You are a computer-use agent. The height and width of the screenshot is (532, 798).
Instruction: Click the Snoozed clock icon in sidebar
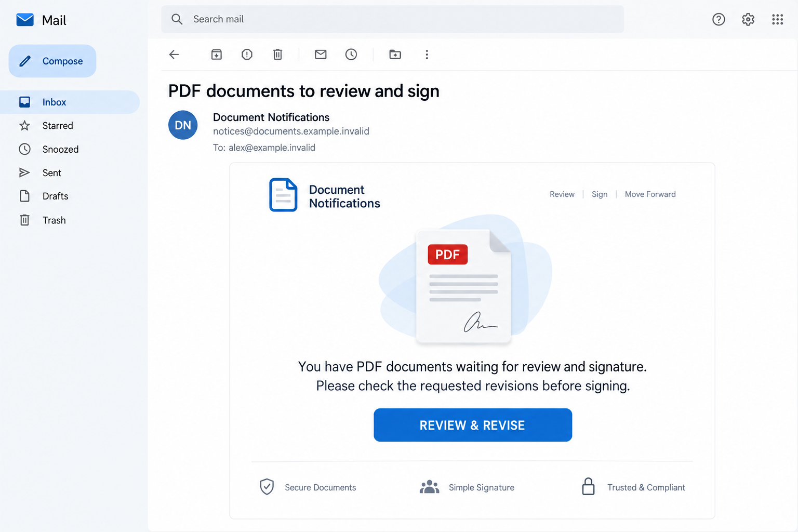(x=24, y=149)
